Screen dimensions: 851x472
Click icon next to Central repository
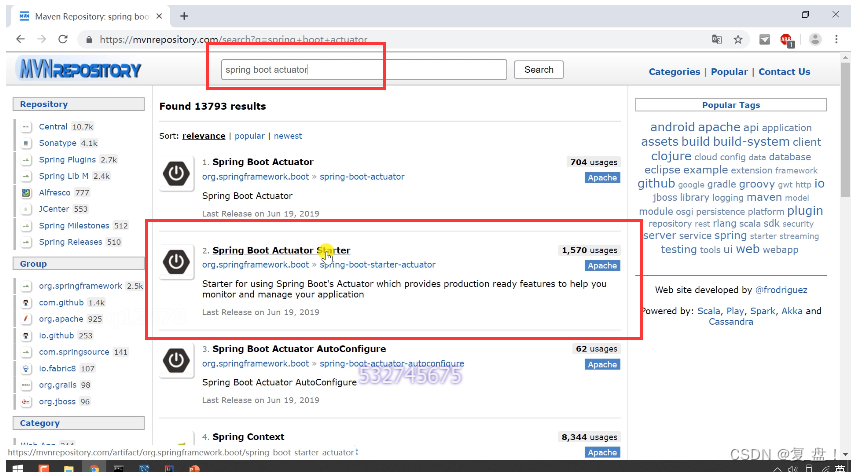(26, 127)
